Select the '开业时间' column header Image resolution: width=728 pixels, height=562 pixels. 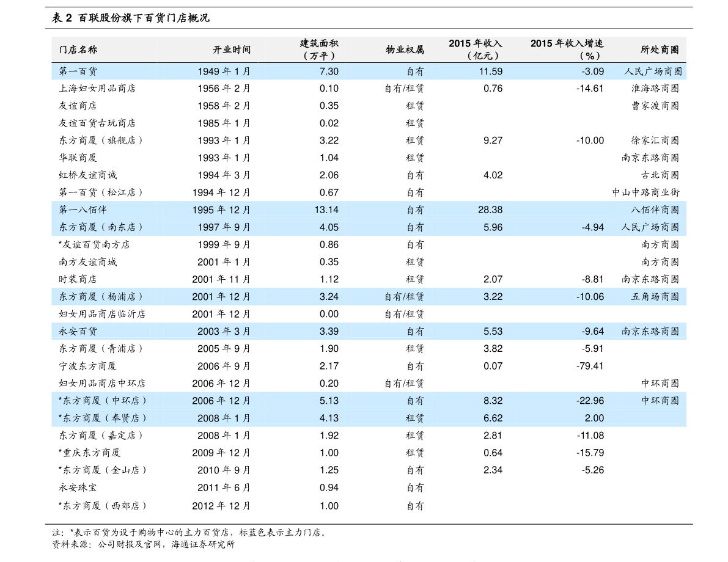[232, 49]
